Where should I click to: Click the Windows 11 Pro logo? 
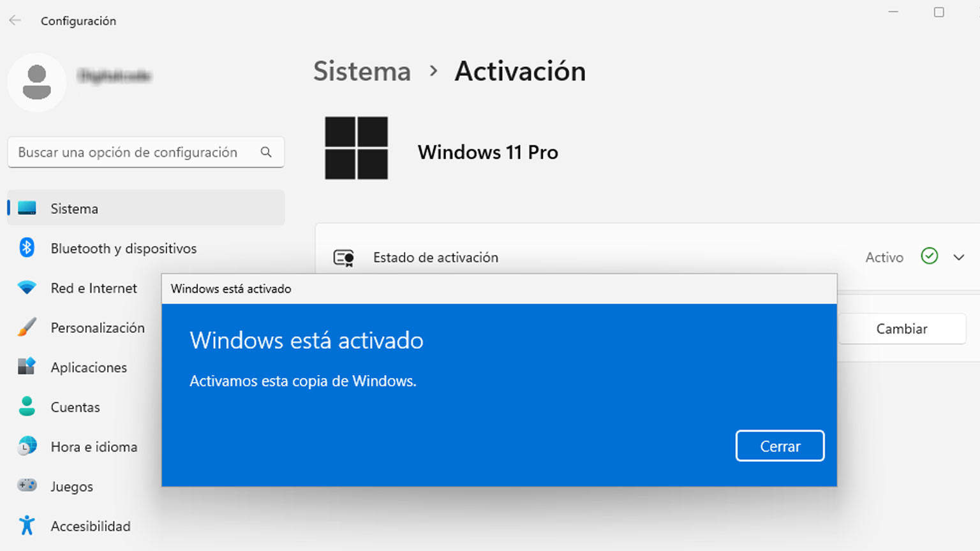[x=356, y=148]
